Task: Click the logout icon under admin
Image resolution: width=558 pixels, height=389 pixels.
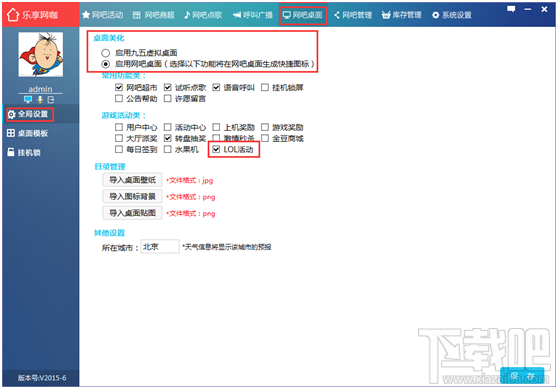Action: coord(51,100)
